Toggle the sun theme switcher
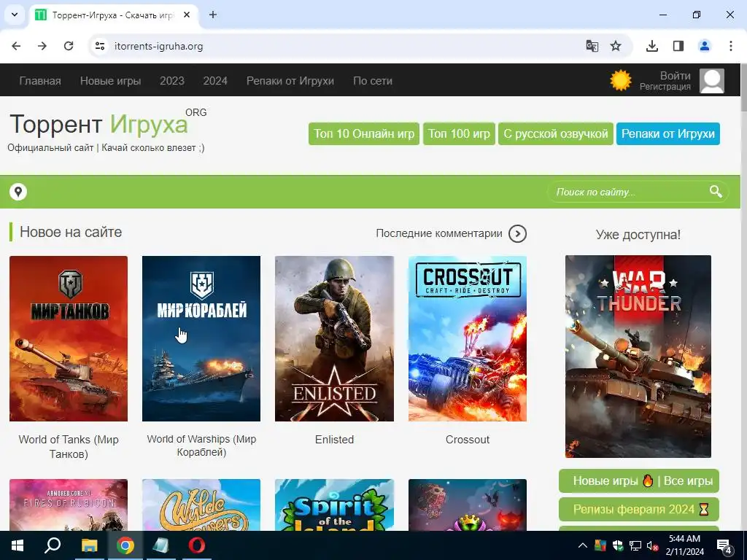 [620, 80]
